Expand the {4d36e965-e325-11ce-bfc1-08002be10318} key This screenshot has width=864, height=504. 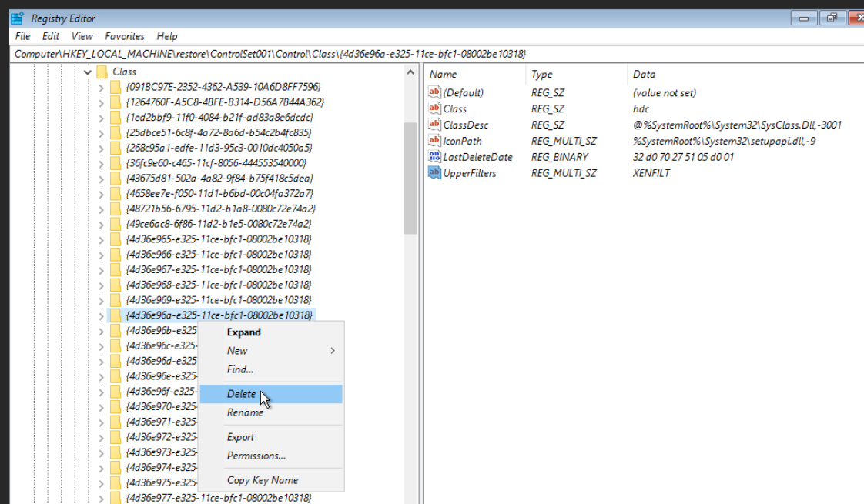101,239
